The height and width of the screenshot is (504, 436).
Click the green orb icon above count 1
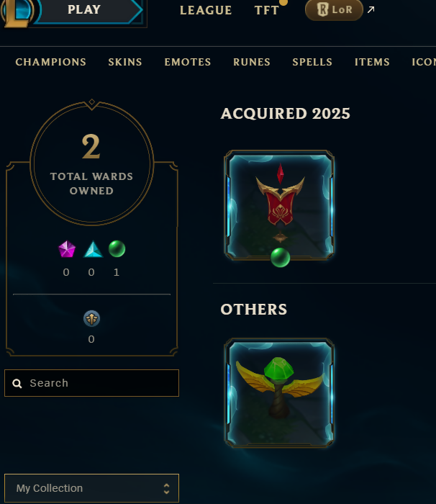point(117,249)
